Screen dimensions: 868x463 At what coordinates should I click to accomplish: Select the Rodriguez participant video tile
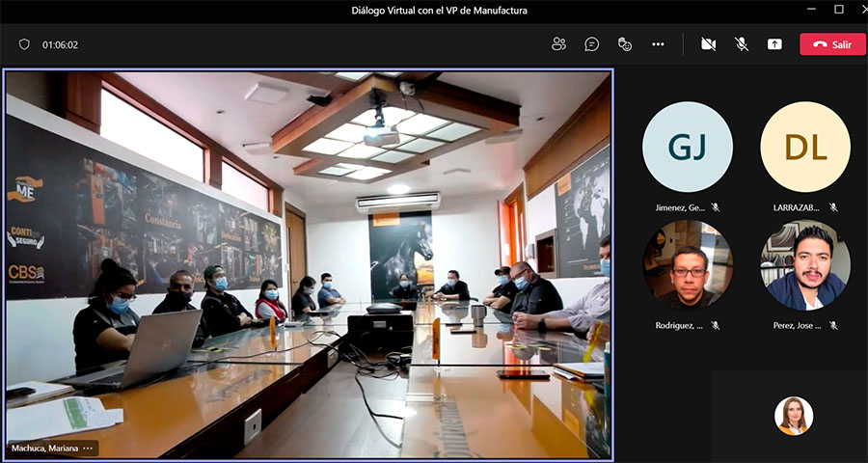688,265
